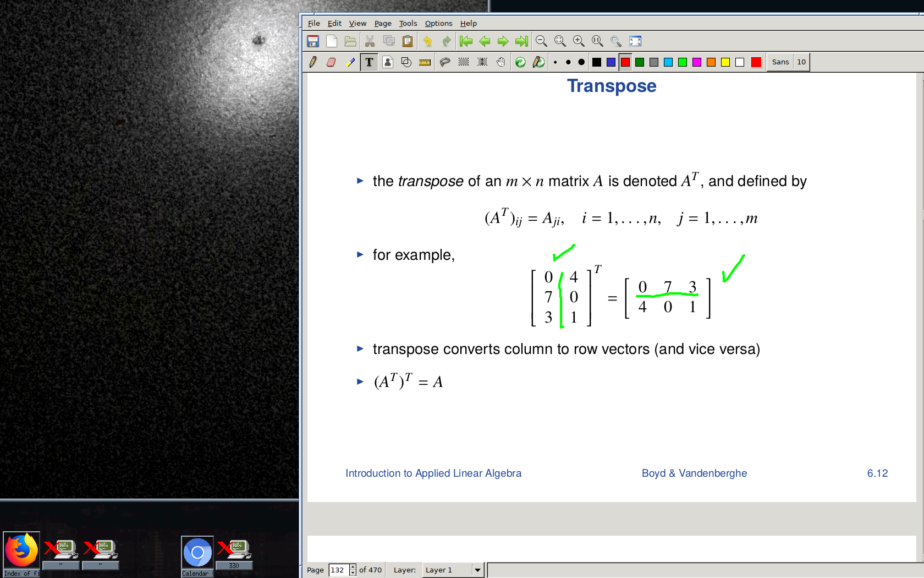
Task: Open the Options menu
Action: coord(438,23)
